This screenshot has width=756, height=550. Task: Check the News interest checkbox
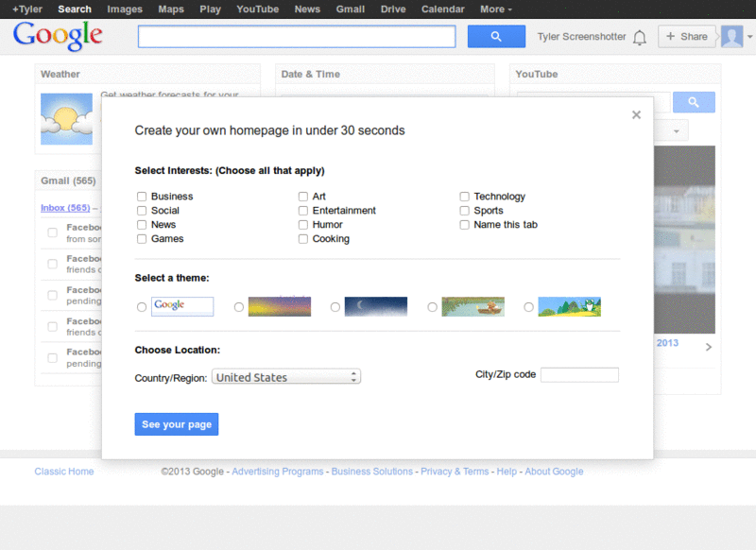pos(142,225)
